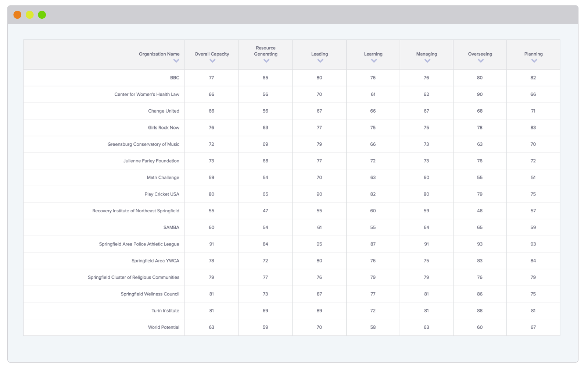Select Springfield Wellness Council's Leading value 87
588x368 pixels.
[319, 294]
